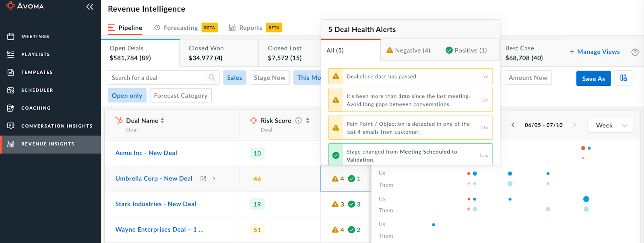Toggle the Open only filter

[x=127, y=96]
